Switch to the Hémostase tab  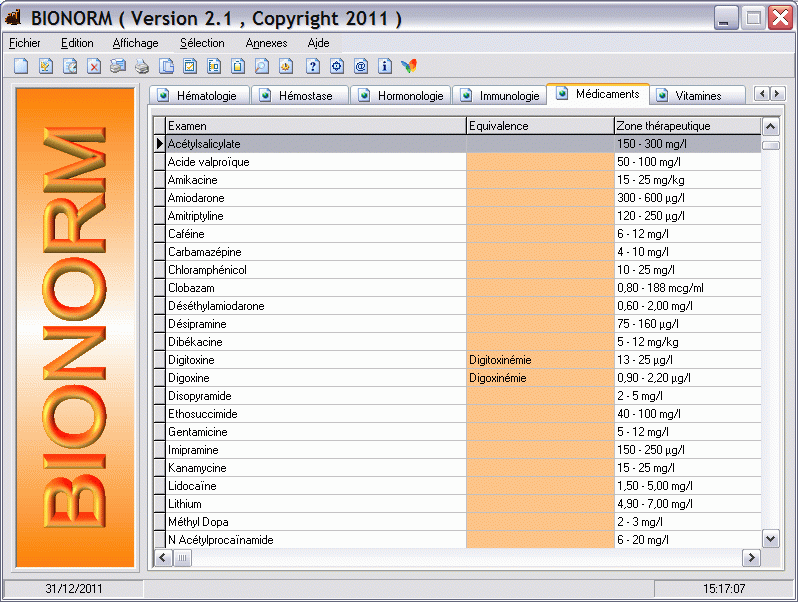pos(299,96)
